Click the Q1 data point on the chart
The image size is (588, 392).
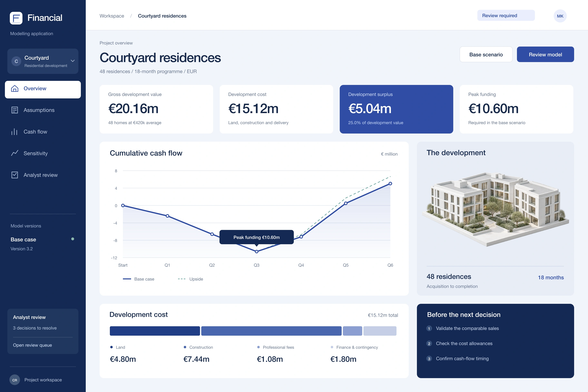[x=167, y=216]
